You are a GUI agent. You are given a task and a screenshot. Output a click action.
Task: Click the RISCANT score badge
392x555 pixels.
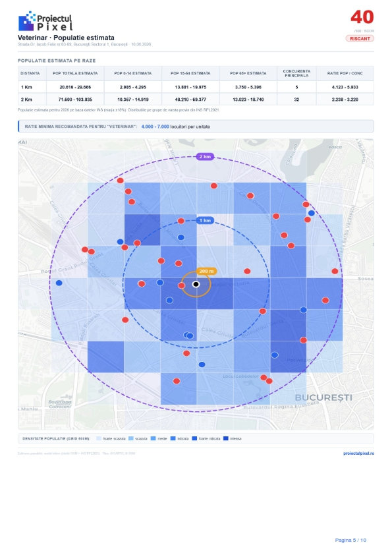pos(360,39)
